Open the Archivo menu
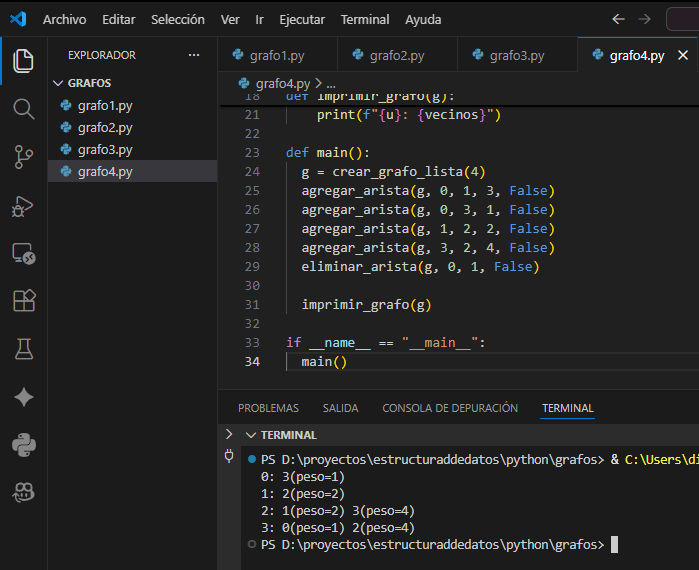 point(64,20)
